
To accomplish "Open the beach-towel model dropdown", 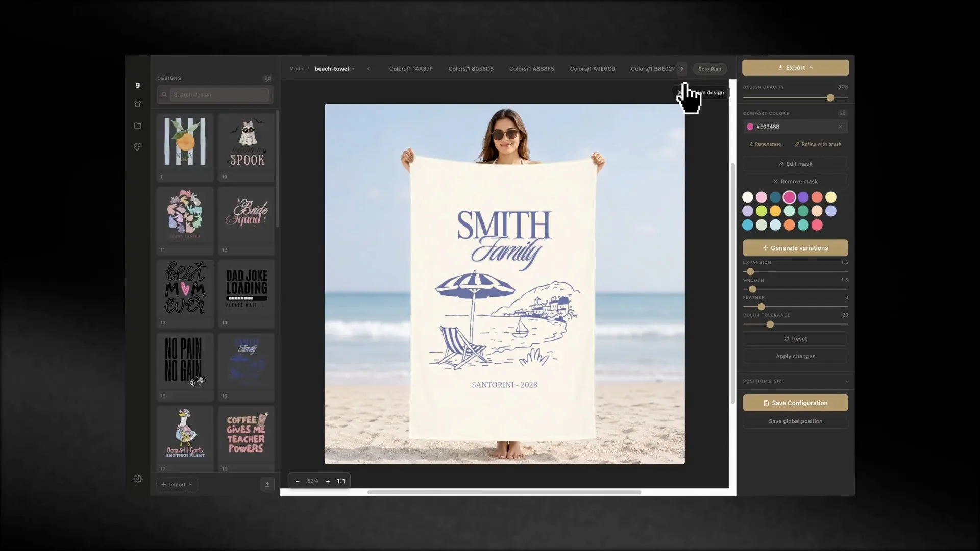I will 334,69.
